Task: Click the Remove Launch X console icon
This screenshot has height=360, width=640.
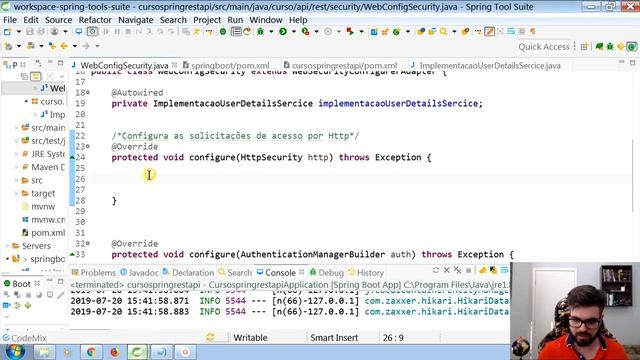Action: tap(447, 270)
